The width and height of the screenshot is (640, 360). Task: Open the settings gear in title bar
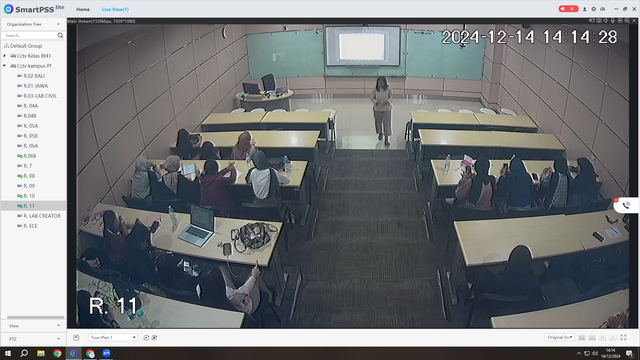(x=593, y=9)
